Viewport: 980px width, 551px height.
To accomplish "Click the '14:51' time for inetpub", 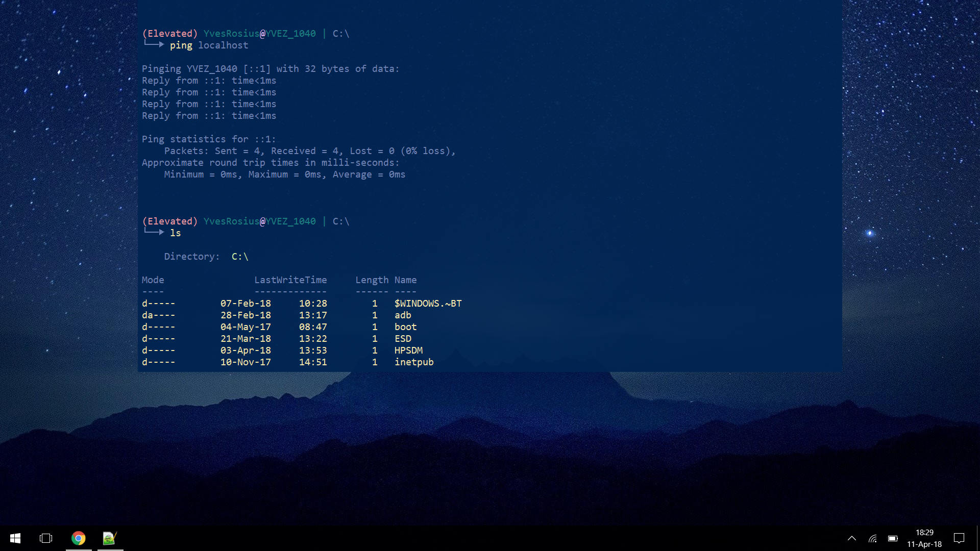I will click(313, 362).
